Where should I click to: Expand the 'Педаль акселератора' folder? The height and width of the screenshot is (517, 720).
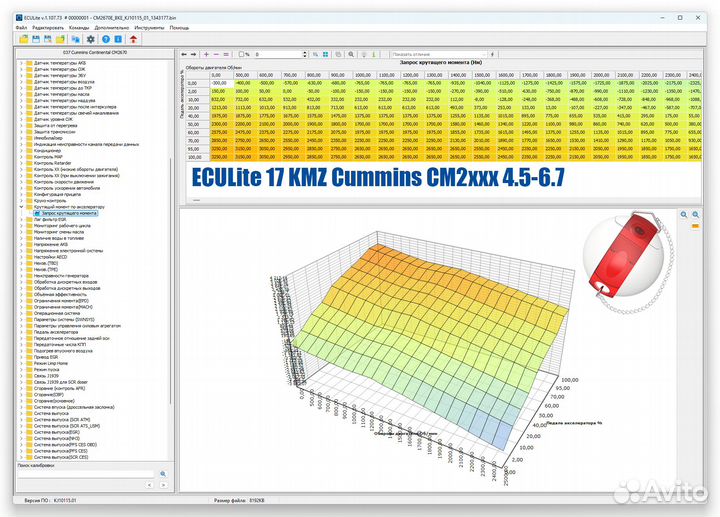pos(21,332)
